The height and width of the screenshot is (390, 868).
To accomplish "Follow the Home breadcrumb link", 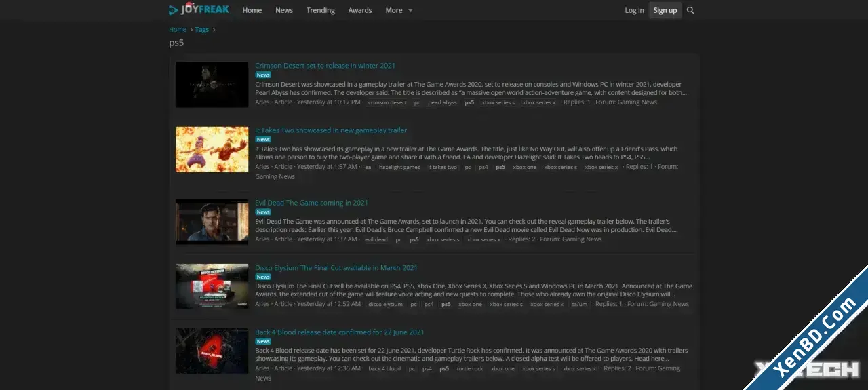I will click(x=178, y=29).
